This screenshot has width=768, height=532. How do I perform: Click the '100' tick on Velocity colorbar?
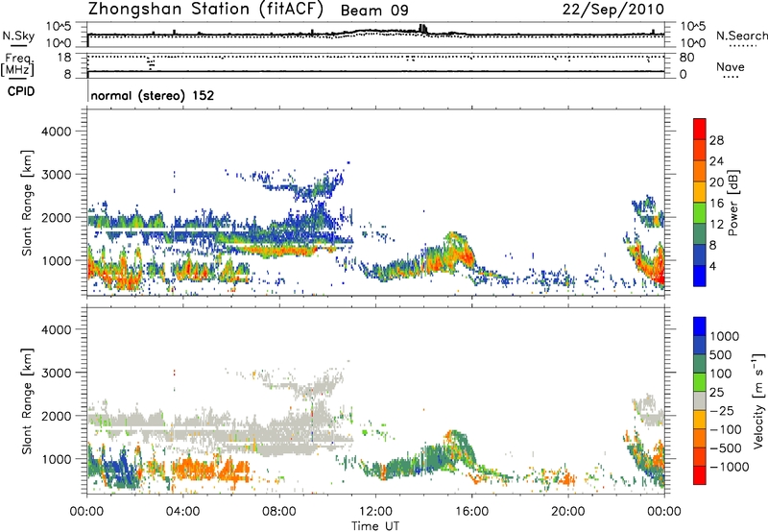721,374
